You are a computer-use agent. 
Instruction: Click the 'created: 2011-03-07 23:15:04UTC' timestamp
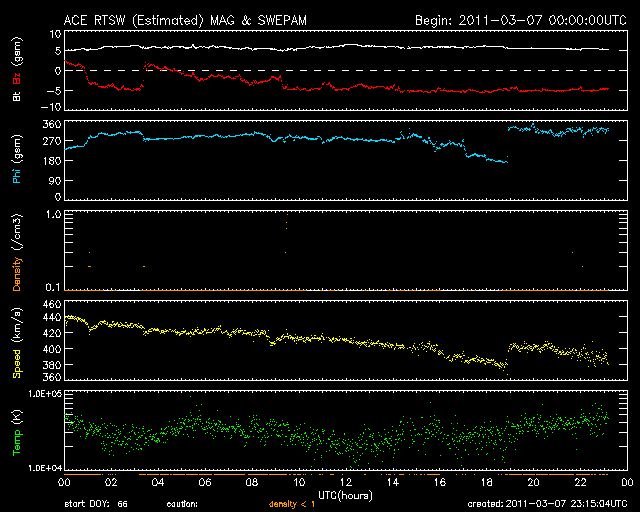(x=545, y=503)
